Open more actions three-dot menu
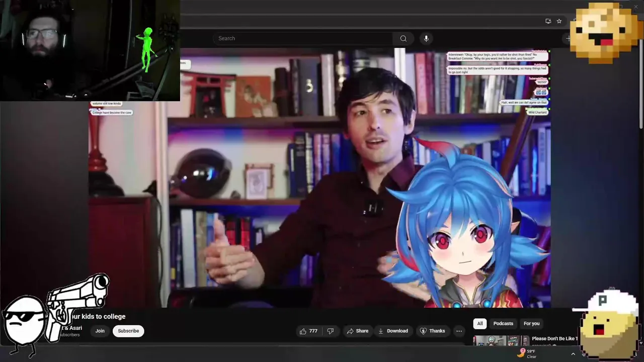The width and height of the screenshot is (644, 362). pos(459,331)
